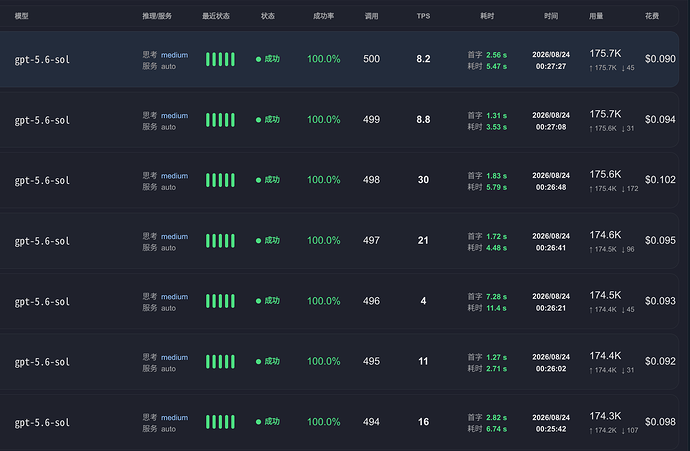Click recent-status bars in the 494-calls row
Screen dimensions: 690x451
pyautogui.click(x=220, y=422)
